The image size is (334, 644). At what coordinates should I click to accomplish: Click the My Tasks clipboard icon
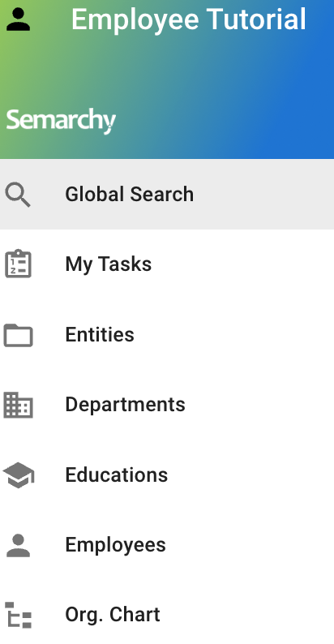click(18, 264)
